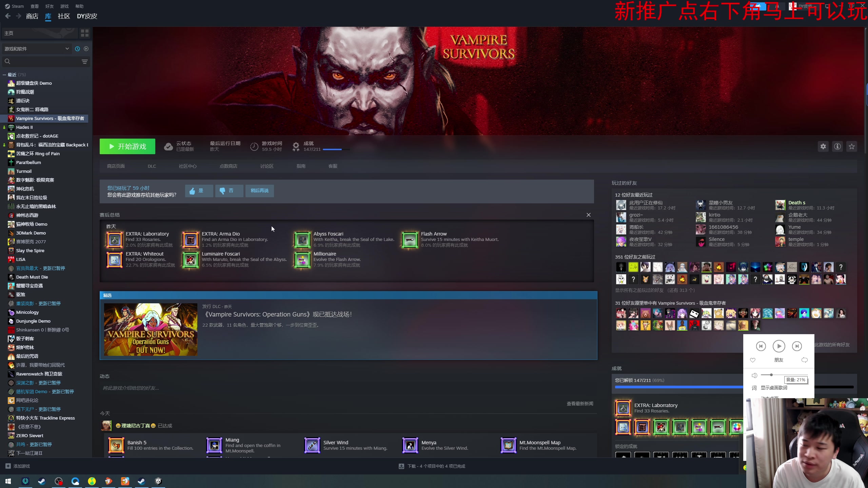Click activity input 将此游戏介绍给您的好友
This screenshot has height=488, width=868.
click(348, 388)
